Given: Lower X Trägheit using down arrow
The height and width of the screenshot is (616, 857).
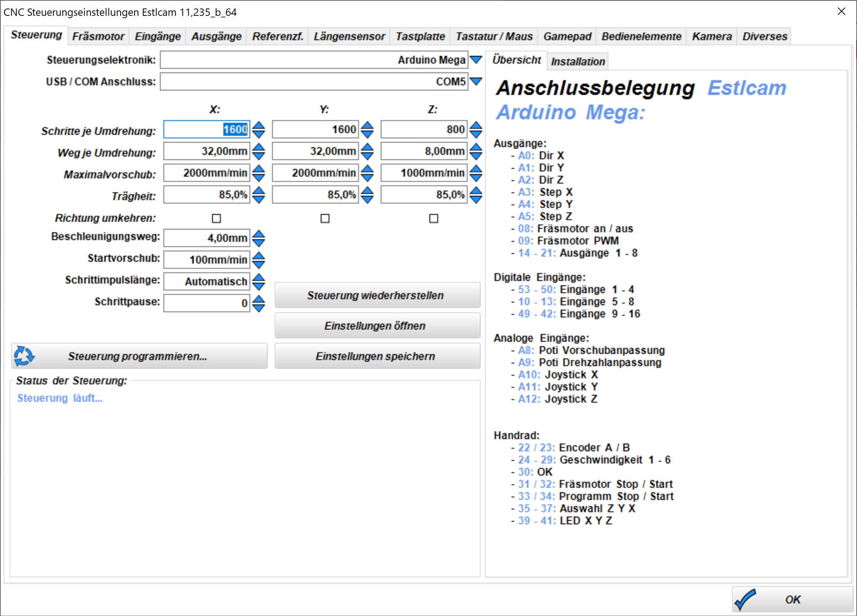Looking at the screenshot, I should point(258,199).
